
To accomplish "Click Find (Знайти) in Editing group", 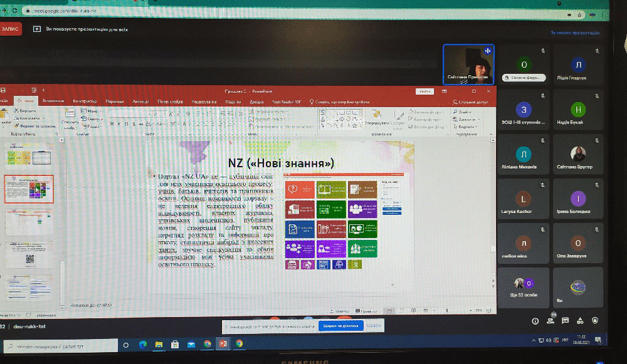I will pyautogui.click(x=463, y=112).
